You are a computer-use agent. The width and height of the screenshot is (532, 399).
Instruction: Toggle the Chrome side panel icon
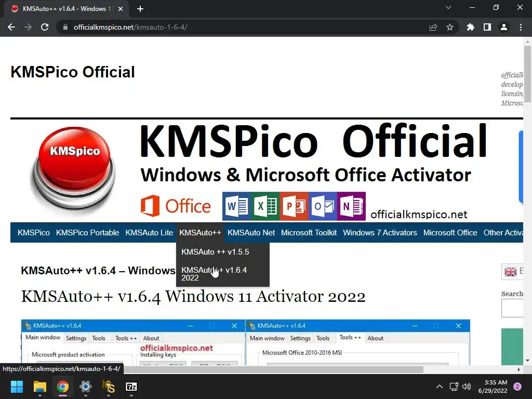point(487,27)
